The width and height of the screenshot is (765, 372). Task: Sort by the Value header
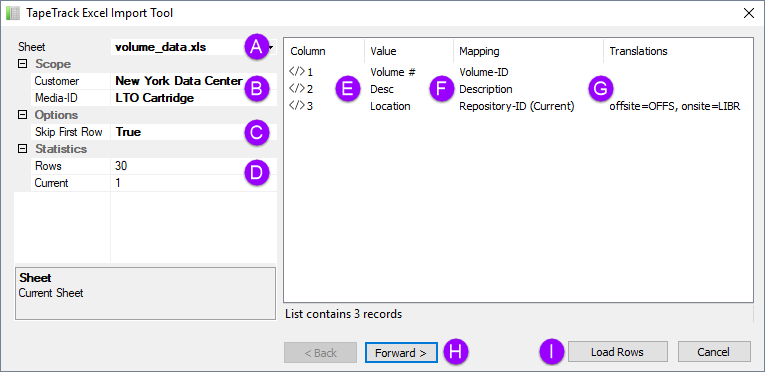[383, 51]
